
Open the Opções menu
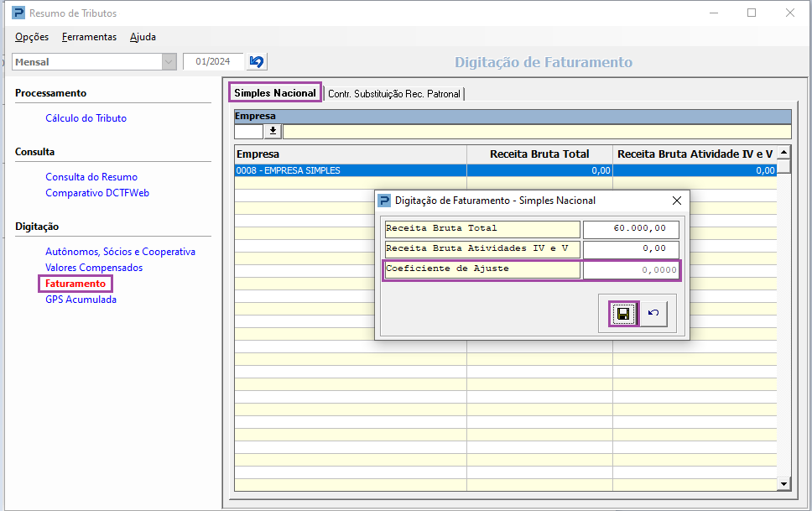[x=32, y=37]
